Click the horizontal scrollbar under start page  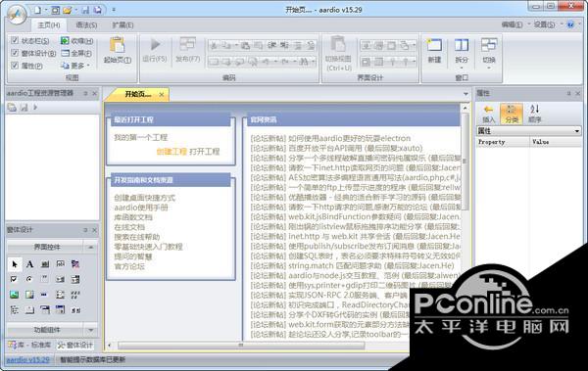tap(241, 346)
